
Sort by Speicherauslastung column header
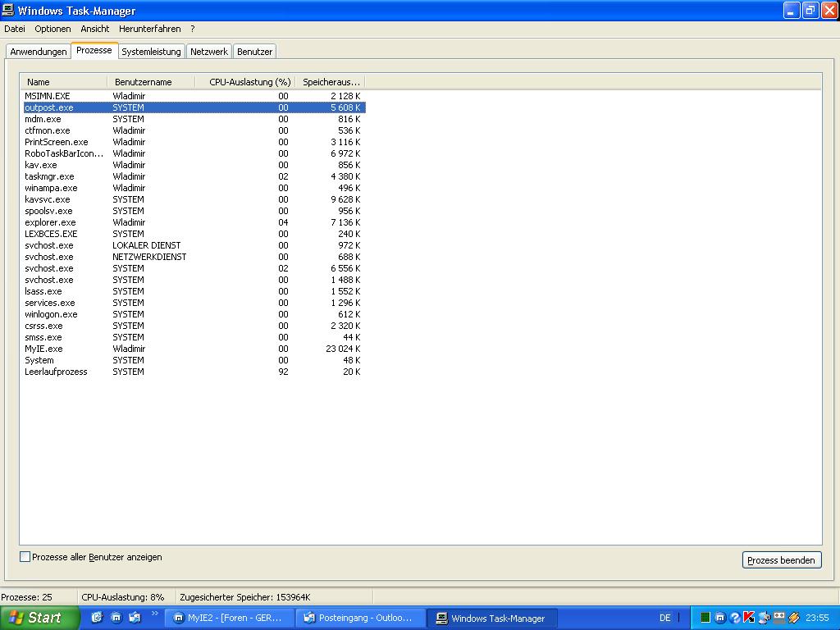click(330, 82)
